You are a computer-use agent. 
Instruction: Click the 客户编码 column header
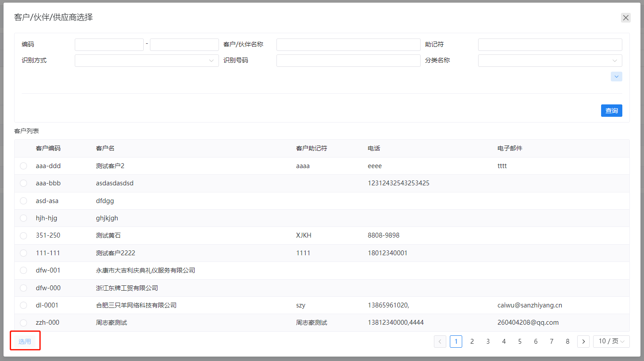pos(48,148)
